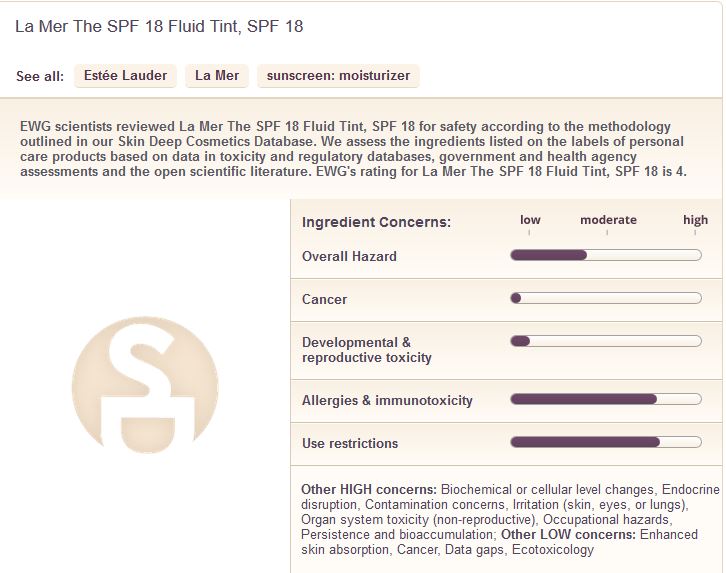726x573 pixels.
Task: Click the Developmental & reproductive toxicity bar
Action: coord(606,341)
